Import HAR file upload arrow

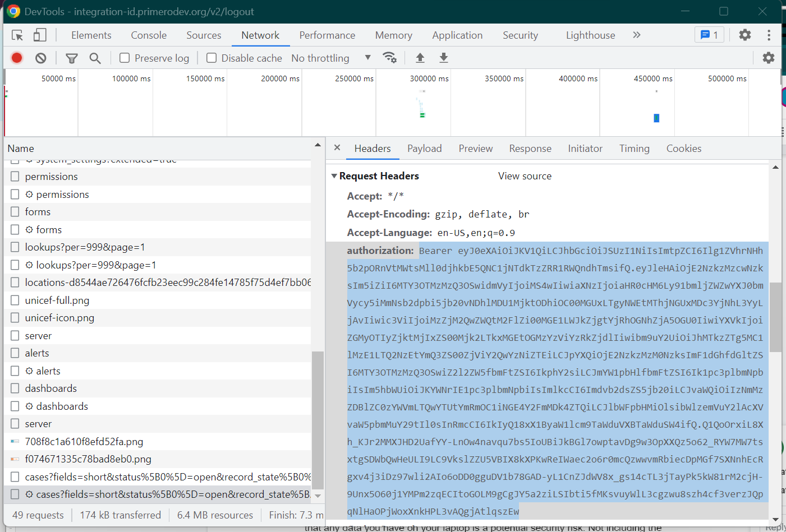(x=420, y=58)
